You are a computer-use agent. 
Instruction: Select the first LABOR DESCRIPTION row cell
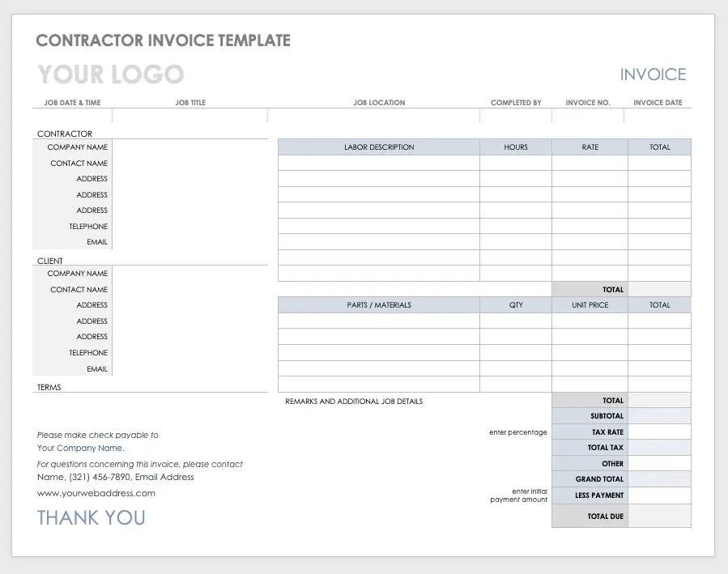(x=379, y=163)
